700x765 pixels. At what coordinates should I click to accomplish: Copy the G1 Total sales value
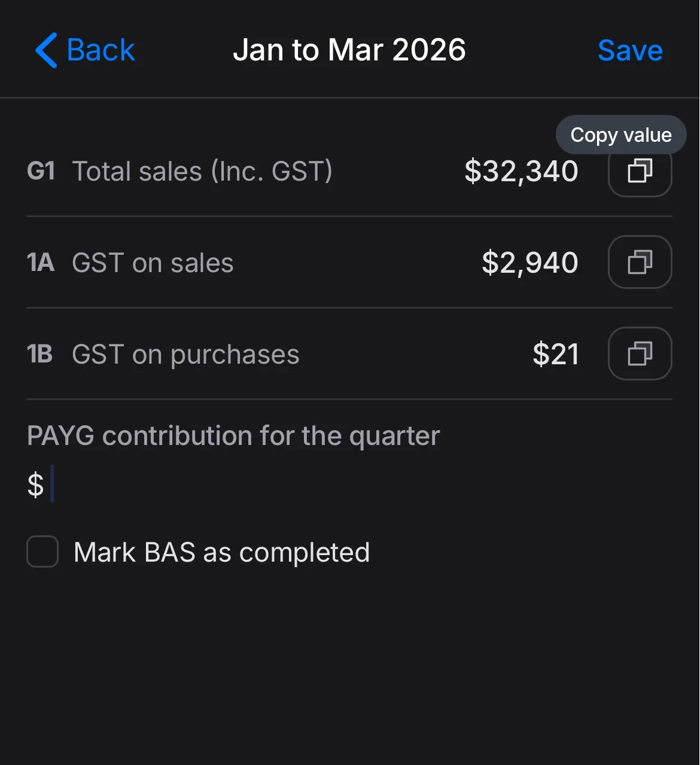pyautogui.click(x=640, y=171)
